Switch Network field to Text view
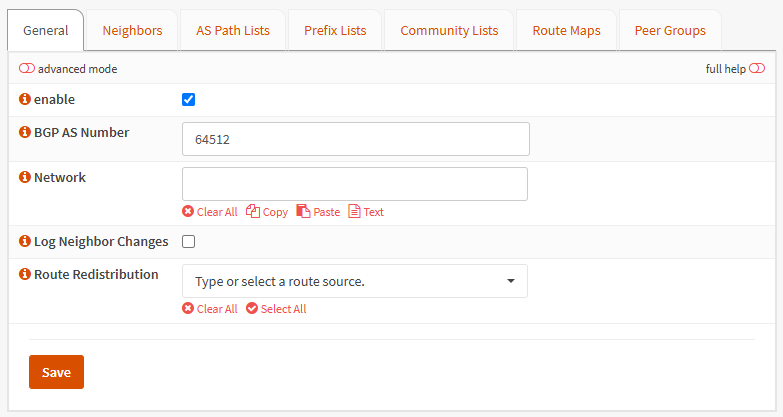This screenshot has width=783, height=417. [x=366, y=212]
